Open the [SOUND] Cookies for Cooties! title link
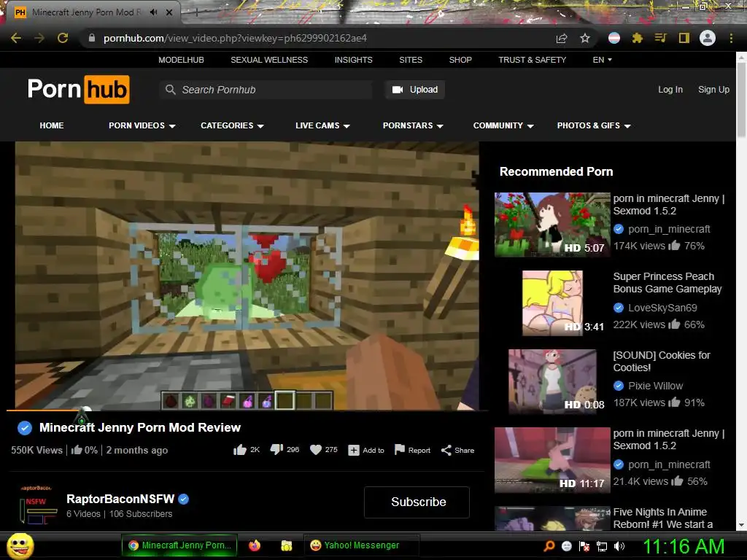747x560 pixels. coord(661,361)
